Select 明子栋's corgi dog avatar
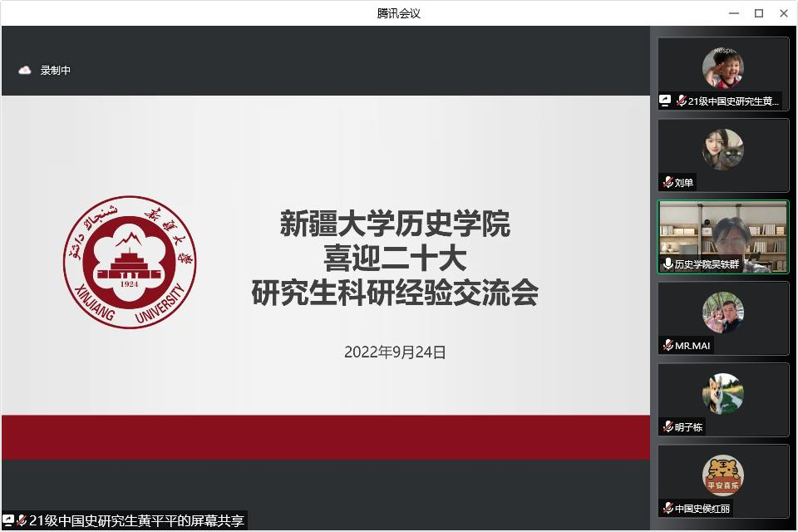Viewport: 798px width, 532px height. point(722,393)
